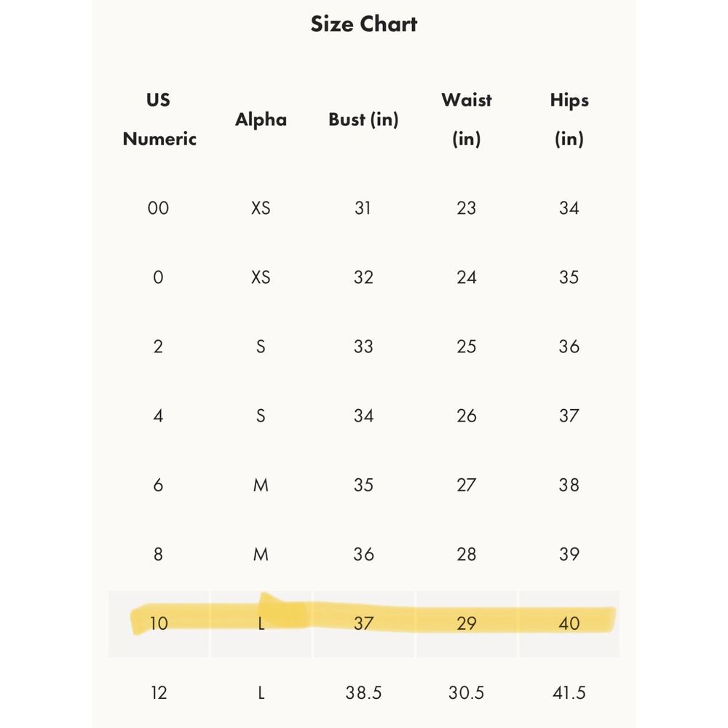Click US numeric size 12
Screen dimensions: 728x728
pyautogui.click(x=159, y=693)
